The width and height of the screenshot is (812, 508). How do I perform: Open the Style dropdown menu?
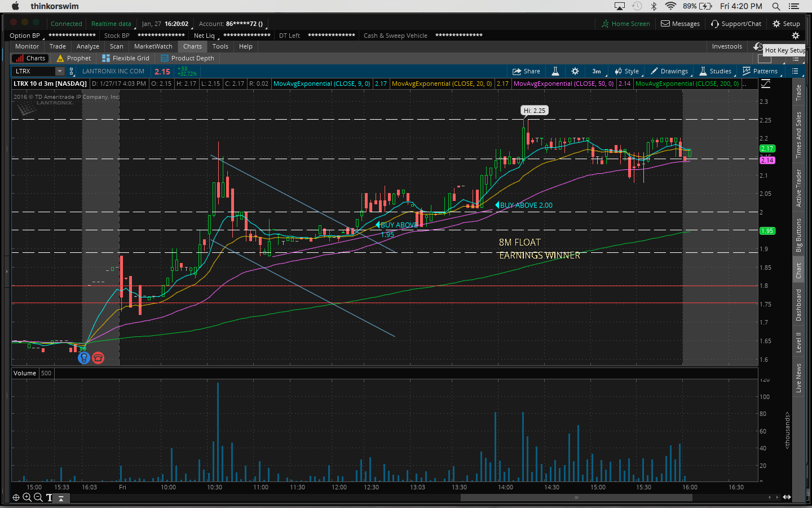[x=627, y=71]
